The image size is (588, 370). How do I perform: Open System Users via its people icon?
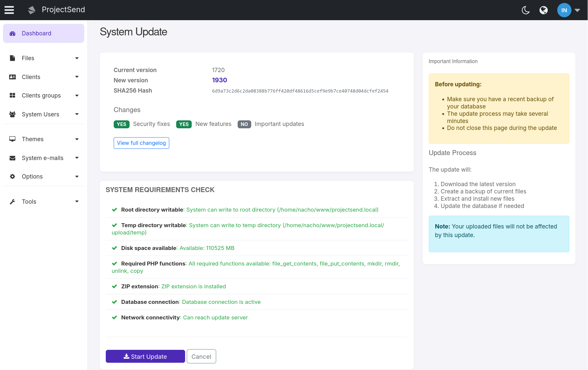[x=12, y=114]
